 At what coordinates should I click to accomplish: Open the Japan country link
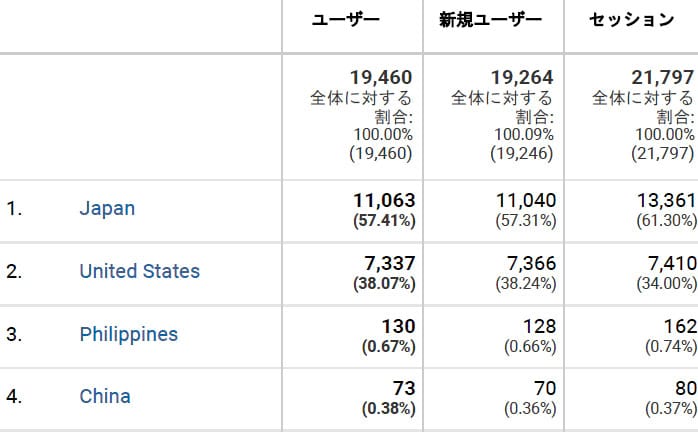[107, 208]
